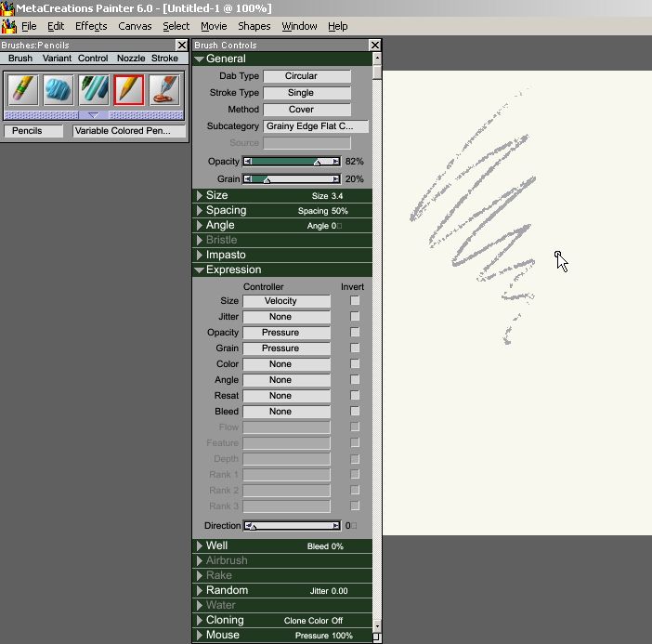Image resolution: width=652 pixels, height=644 pixels.
Task: Click the left arrow of the Grain slider
Action: [x=247, y=179]
